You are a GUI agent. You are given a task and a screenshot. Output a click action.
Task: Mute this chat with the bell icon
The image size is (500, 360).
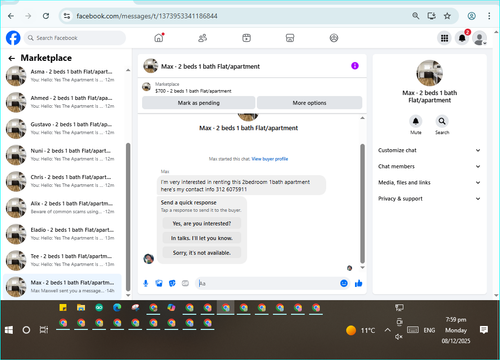coord(416,121)
